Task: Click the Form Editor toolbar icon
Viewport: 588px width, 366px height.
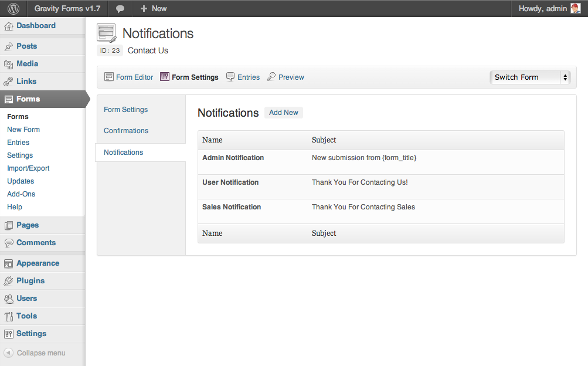Action: pyautogui.click(x=109, y=77)
